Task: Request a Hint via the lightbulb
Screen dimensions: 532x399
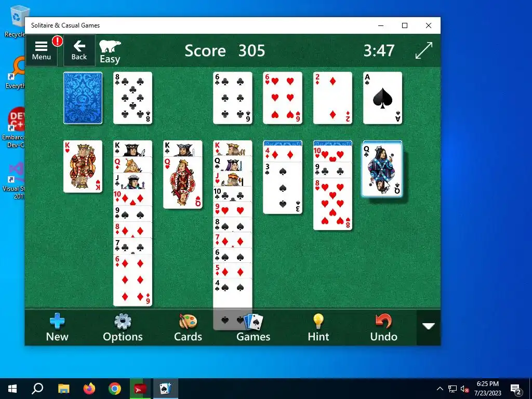Action: [318, 327]
